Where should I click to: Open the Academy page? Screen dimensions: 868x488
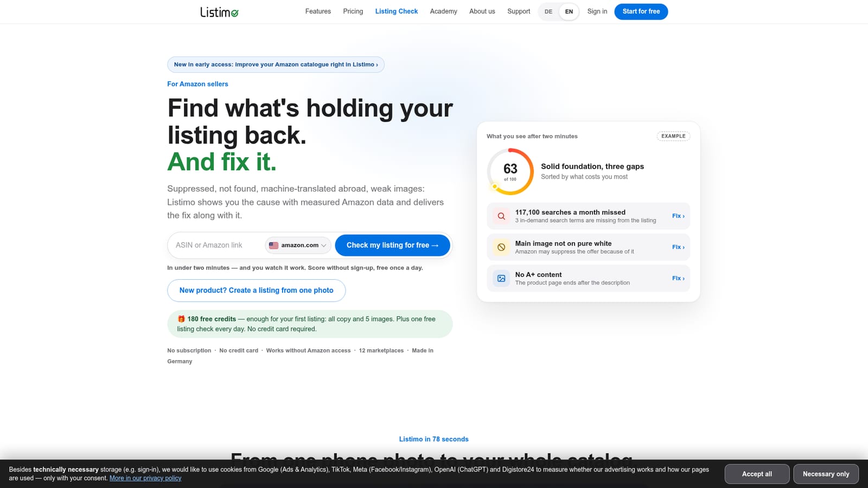[x=444, y=11]
